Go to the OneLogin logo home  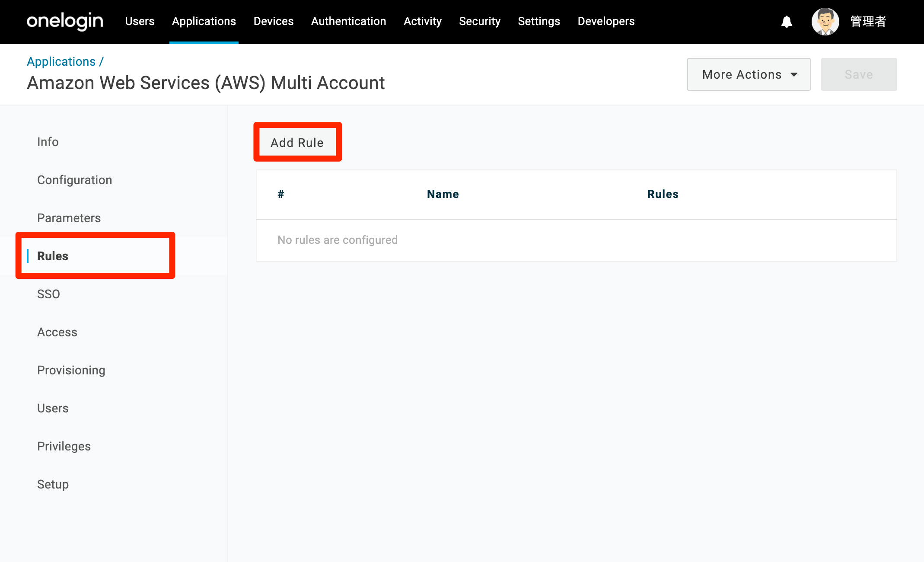65,21
